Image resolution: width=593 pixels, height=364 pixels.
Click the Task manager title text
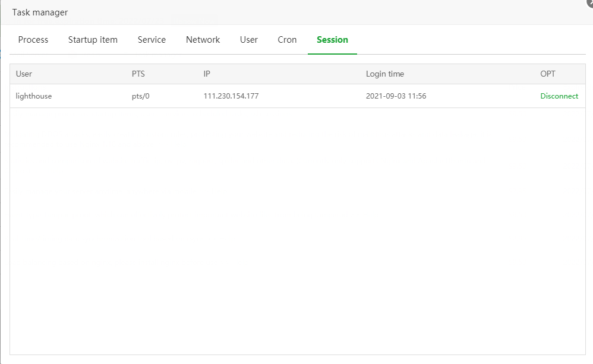pyautogui.click(x=40, y=12)
